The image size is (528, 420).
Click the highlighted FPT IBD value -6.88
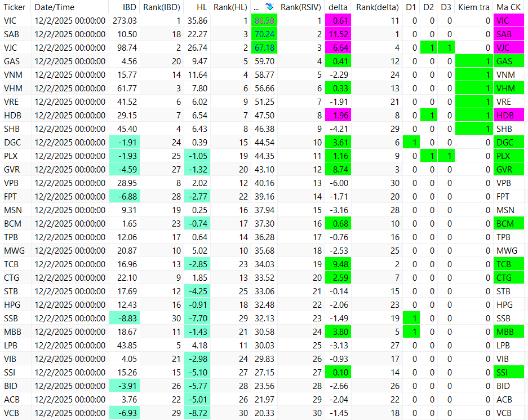point(125,196)
